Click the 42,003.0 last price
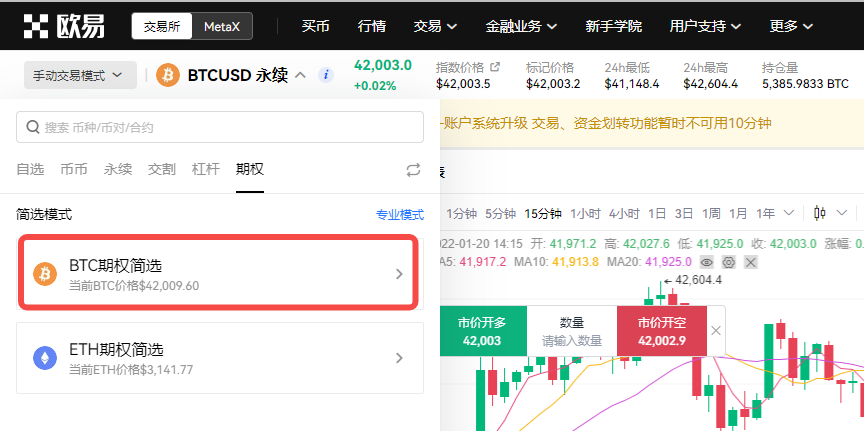The height and width of the screenshot is (431, 864). tap(382, 66)
